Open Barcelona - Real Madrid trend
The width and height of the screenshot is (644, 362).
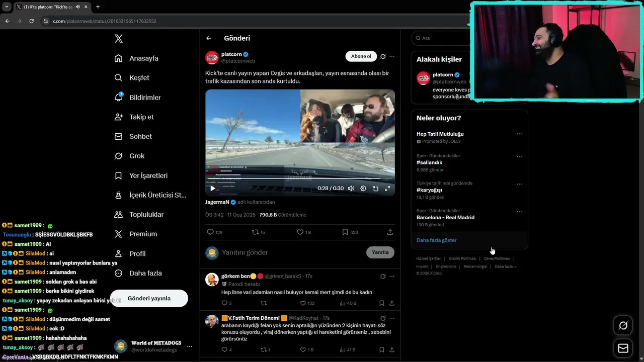[x=445, y=218]
